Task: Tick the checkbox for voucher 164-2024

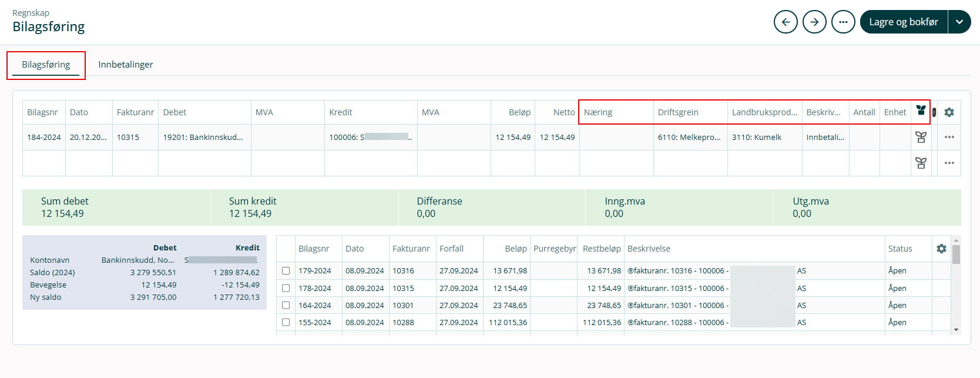Action: point(286,305)
